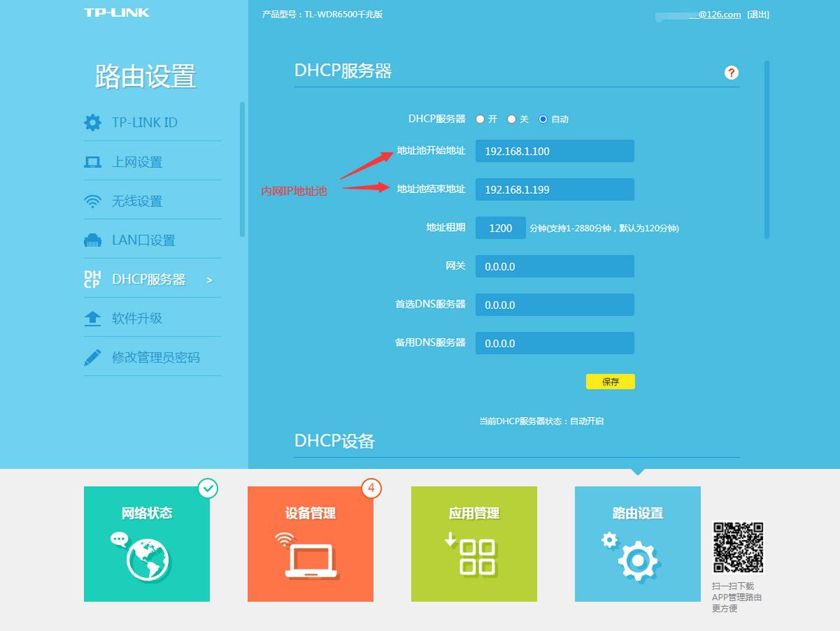The width and height of the screenshot is (840, 631).
Task: Click the 无线设置 Wi-Fi icon
Action: pyautogui.click(x=93, y=200)
